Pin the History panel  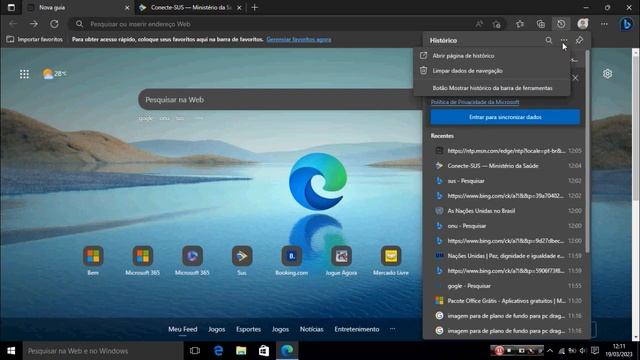[x=579, y=40]
